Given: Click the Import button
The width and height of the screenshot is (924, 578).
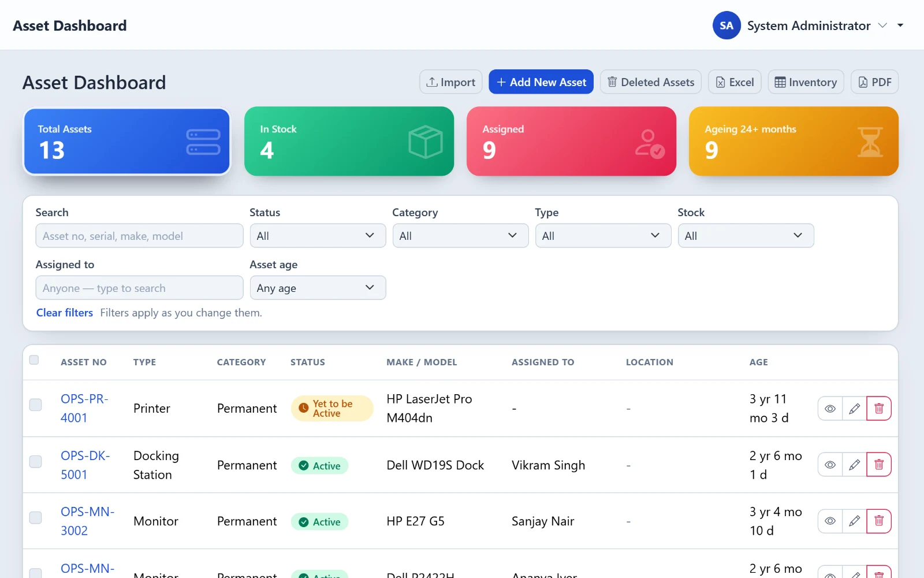Looking at the screenshot, I should tap(450, 82).
